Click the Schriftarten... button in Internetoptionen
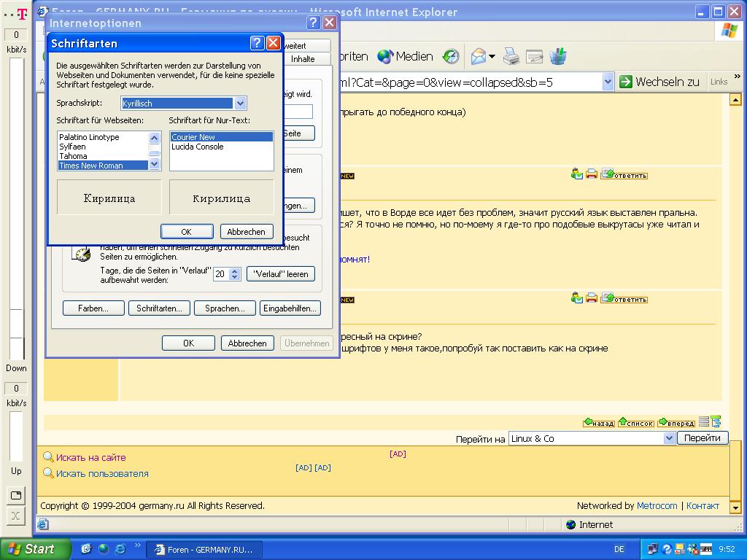Image resolution: width=747 pixels, height=560 pixels. (x=159, y=308)
